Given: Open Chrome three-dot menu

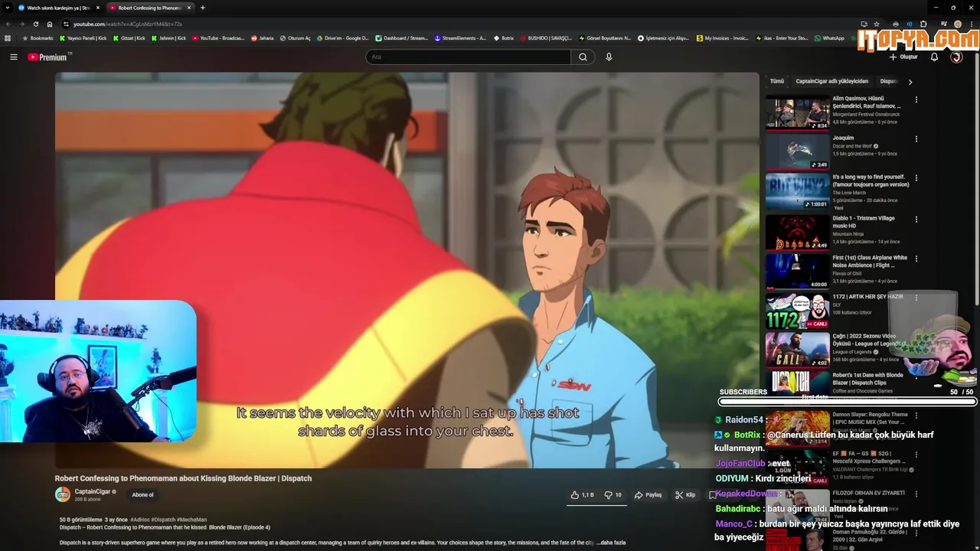Looking at the screenshot, I should tap(972, 24).
